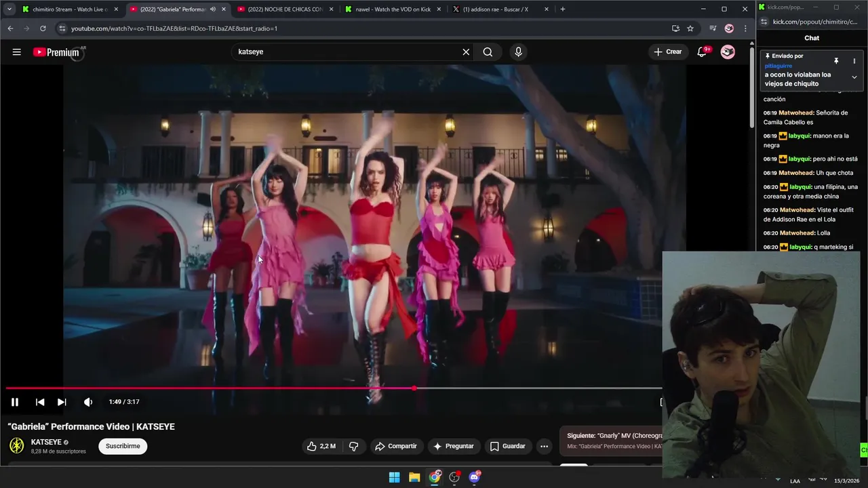Clear the katseye search text

466,52
